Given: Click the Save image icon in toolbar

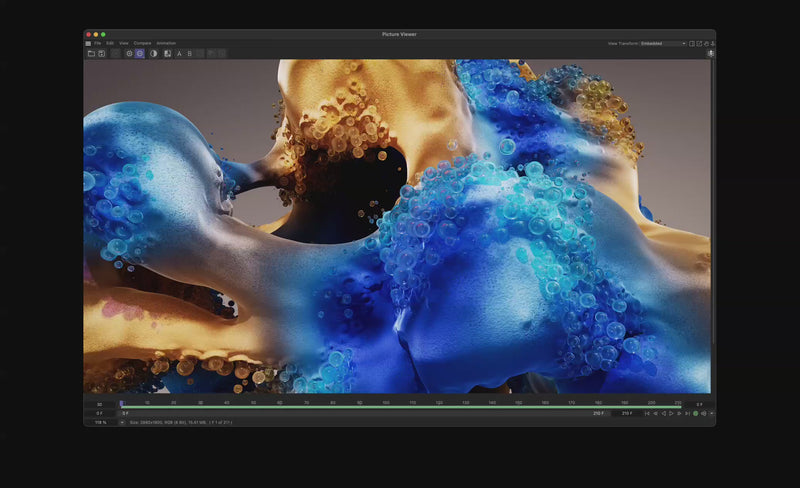Looking at the screenshot, I should coord(101,53).
